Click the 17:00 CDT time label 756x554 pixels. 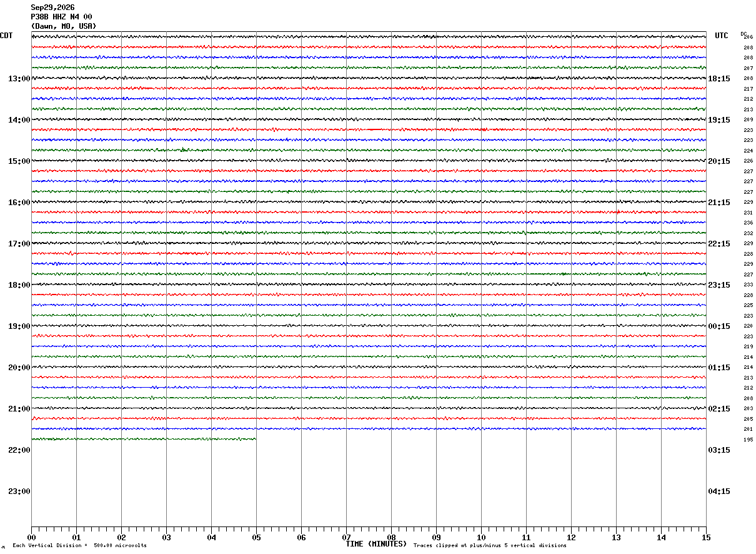19,244
